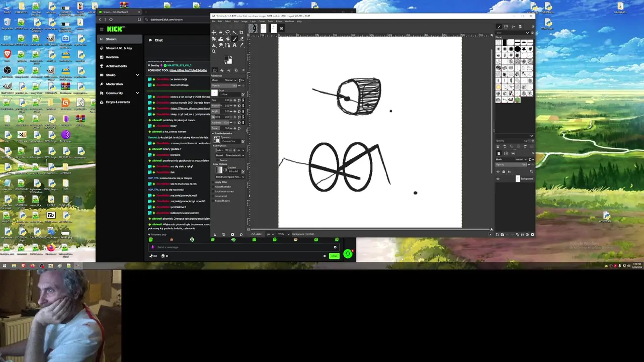Viewport: 644px width, 362px height.
Task: Select the Eraser tool
Action: pyautogui.click(x=241, y=39)
